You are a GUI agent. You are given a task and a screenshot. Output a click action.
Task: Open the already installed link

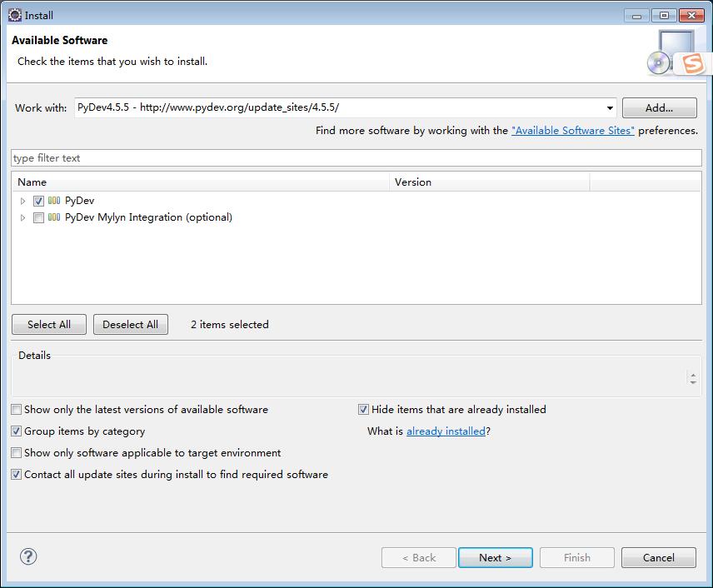click(x=446, y=431)
